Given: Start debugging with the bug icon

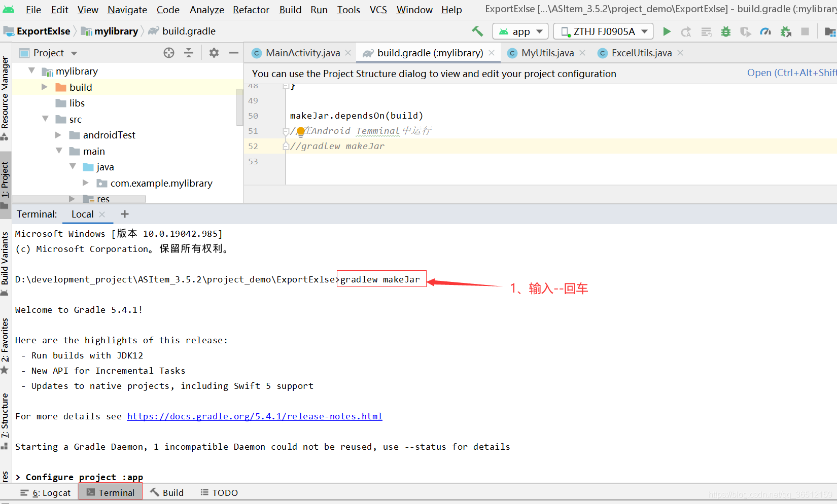Looking at the screenshot, I should click(726, 31).
